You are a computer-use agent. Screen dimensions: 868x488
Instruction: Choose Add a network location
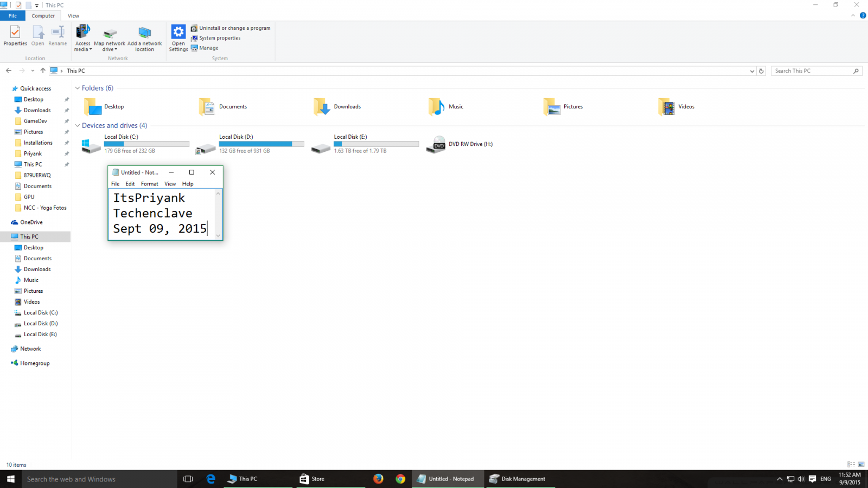(144, 38)
